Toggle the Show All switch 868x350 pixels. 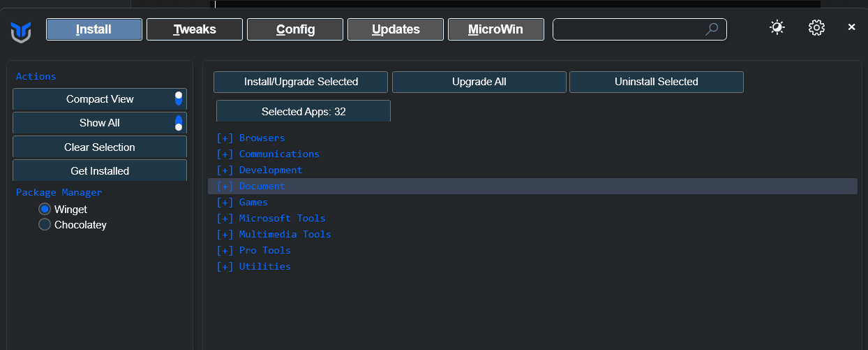coord(179,123)
